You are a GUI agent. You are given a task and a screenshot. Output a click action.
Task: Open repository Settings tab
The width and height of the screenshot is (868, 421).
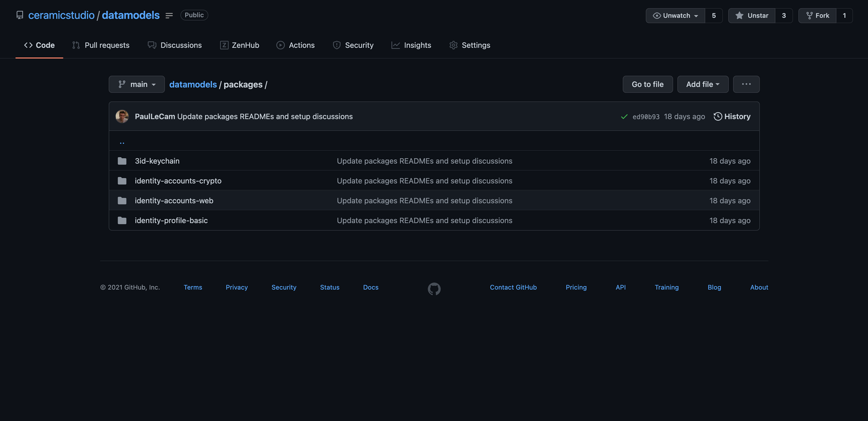(470, 45)
